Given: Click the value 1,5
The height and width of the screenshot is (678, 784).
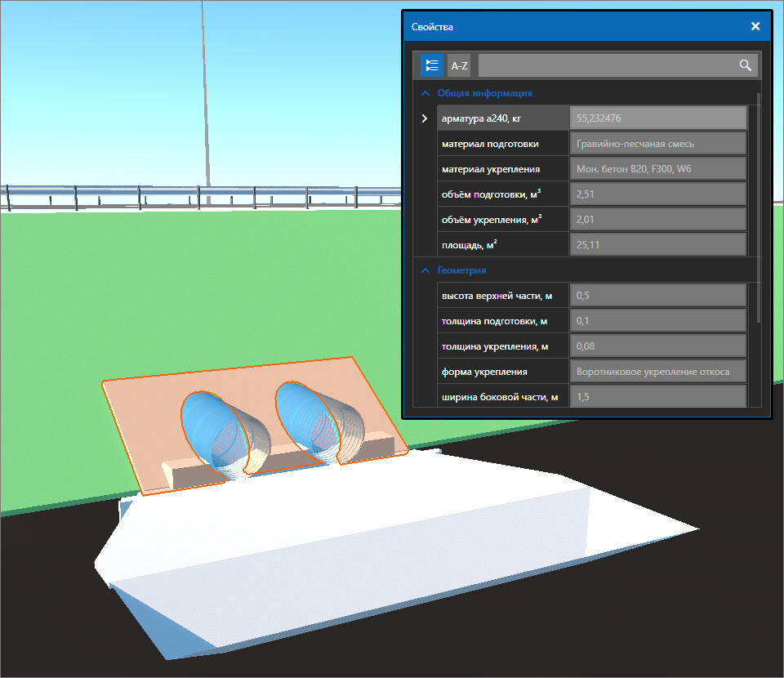Looking at the screenshot, I should (x=658, y=396).
